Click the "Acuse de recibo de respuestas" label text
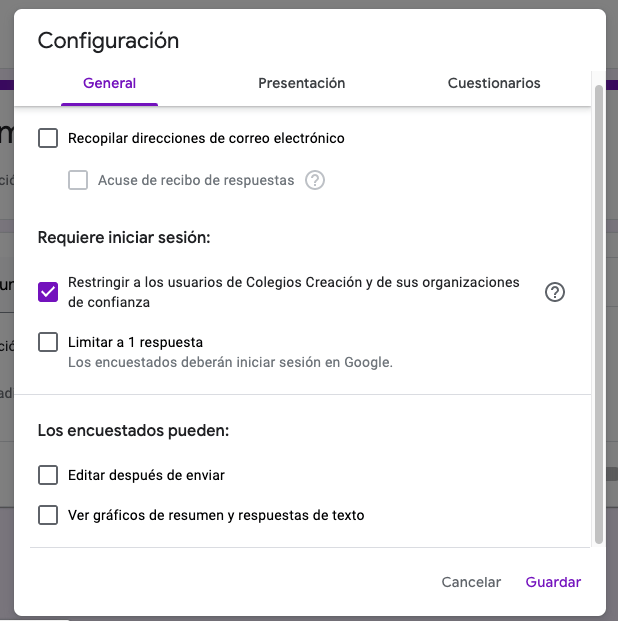Image resolution: width=618 pixels, height=621 pixels. [x=196, y=181]
